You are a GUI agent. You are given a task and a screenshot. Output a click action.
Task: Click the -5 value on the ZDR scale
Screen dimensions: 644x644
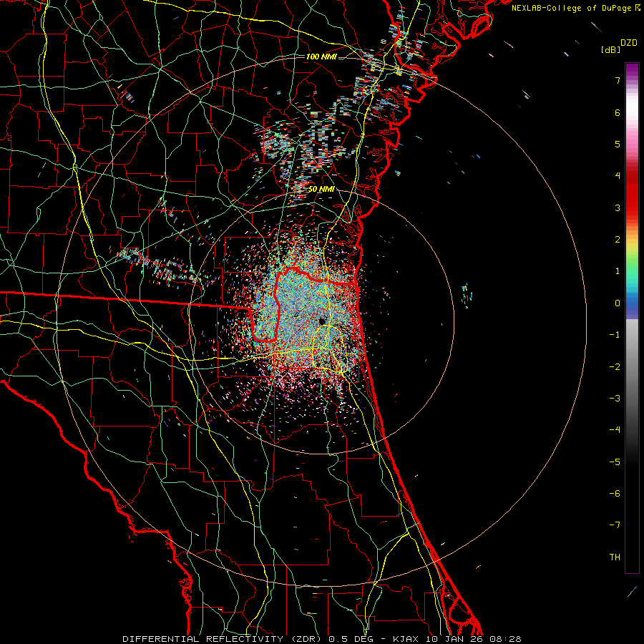point(615,462)
